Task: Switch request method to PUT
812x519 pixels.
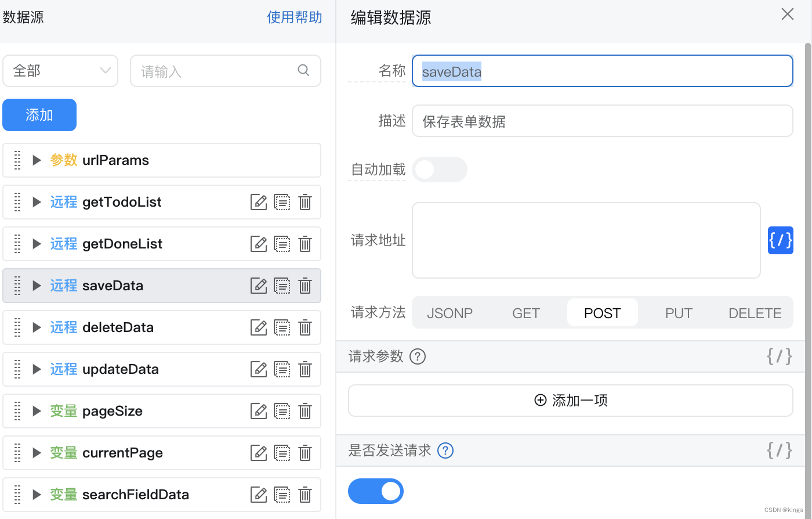Action: pyautogui.click(x=679, y=313)
